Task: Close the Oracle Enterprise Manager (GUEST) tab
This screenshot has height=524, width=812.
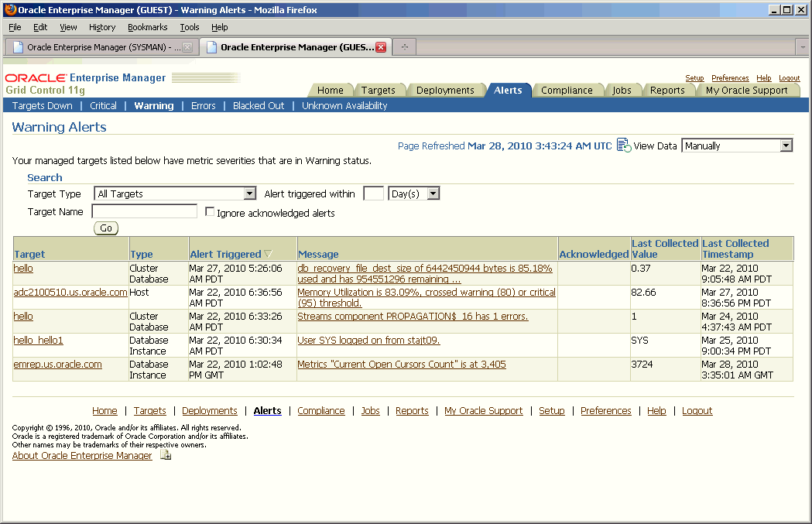Action: [x=381, y=47]
